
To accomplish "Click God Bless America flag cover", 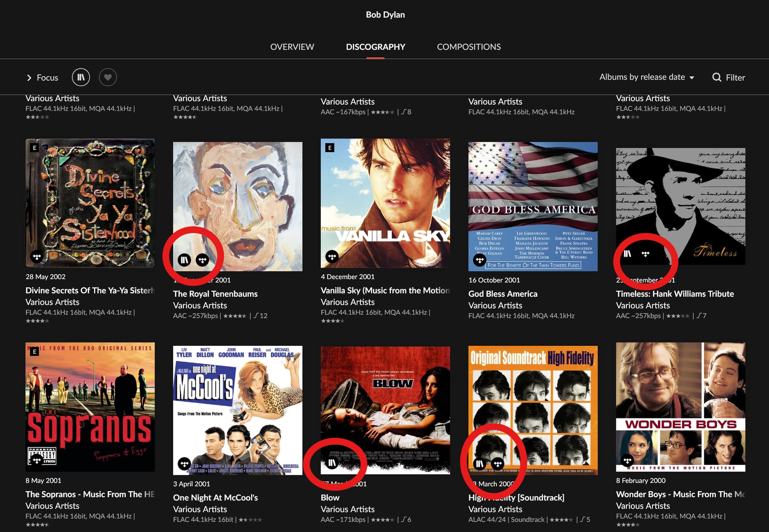I will pyautogui.click(x=533, y=206).
